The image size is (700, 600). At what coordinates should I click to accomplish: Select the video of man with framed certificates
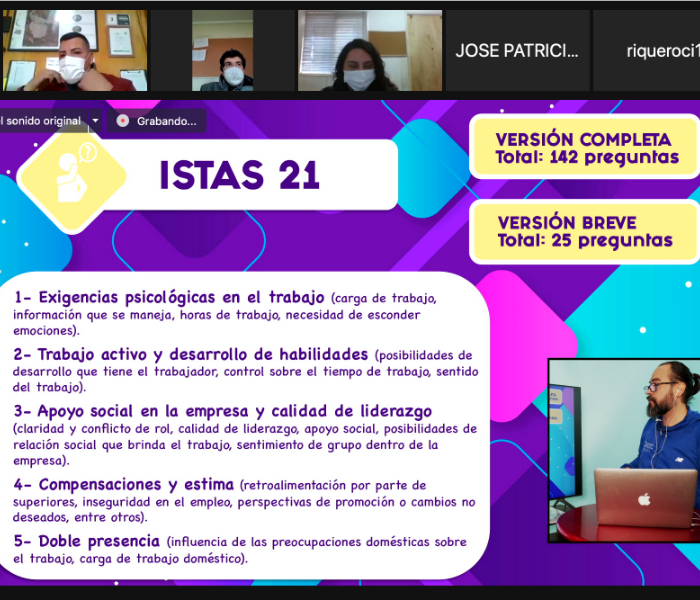tap(75, 50)
